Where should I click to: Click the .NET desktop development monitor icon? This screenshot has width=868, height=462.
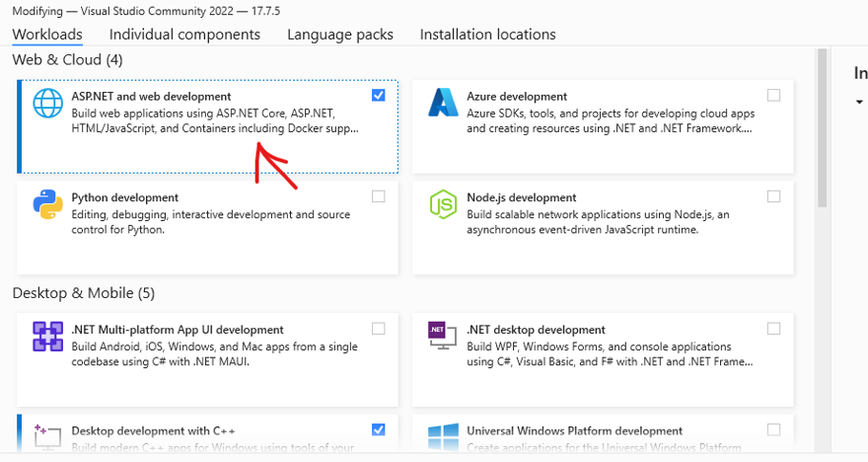pos(443,336)
